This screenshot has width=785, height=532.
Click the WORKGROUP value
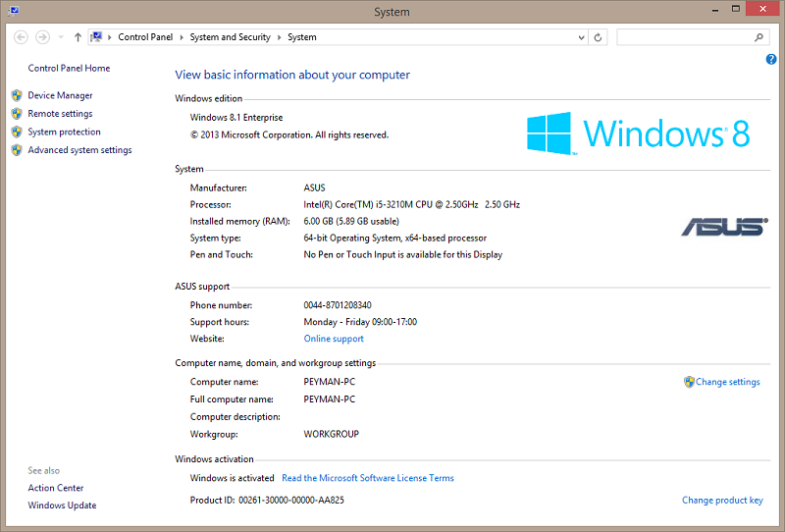click(331, 434)
